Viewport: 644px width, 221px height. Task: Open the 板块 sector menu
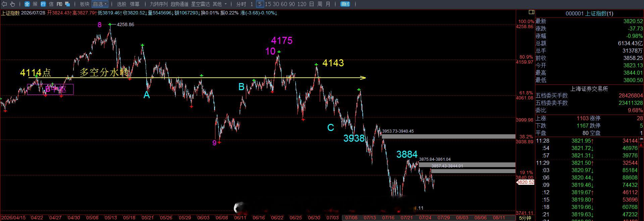click(85, 4)
